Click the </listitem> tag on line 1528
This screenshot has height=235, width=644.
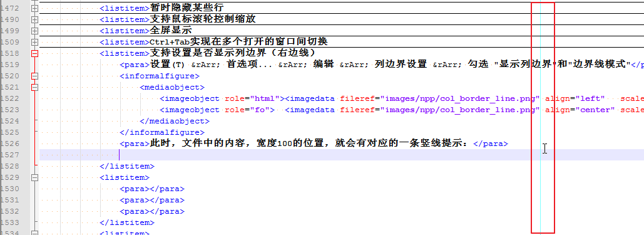(127, 166)
